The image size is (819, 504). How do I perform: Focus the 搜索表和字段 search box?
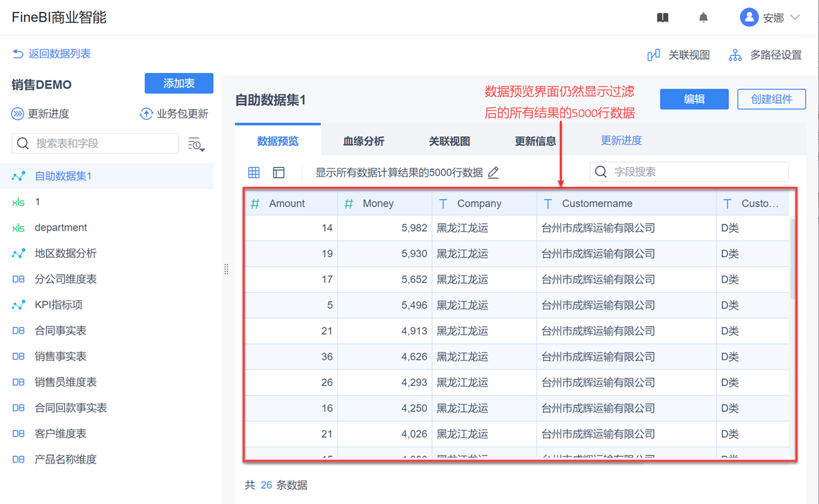tap(96, 143)
